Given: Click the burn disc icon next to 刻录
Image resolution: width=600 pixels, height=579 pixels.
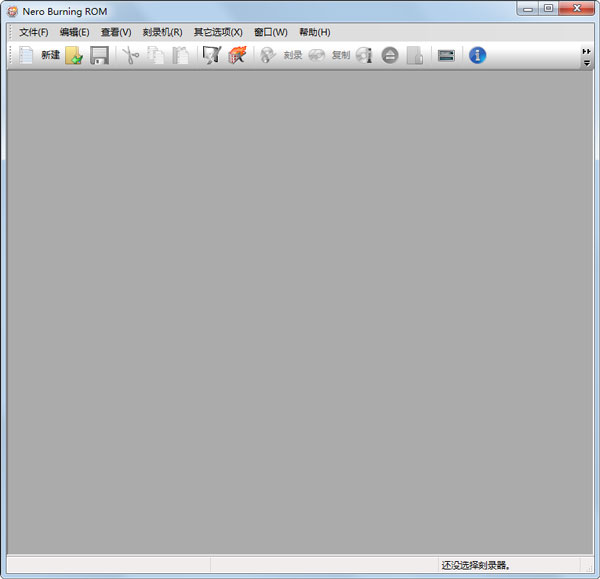Looking at the screenshot, I should click(x=267, y=55).
